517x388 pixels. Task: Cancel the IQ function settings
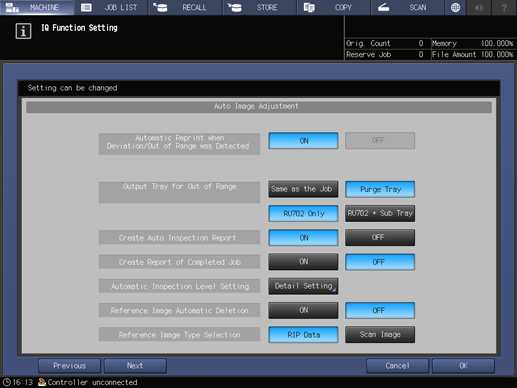397,366
